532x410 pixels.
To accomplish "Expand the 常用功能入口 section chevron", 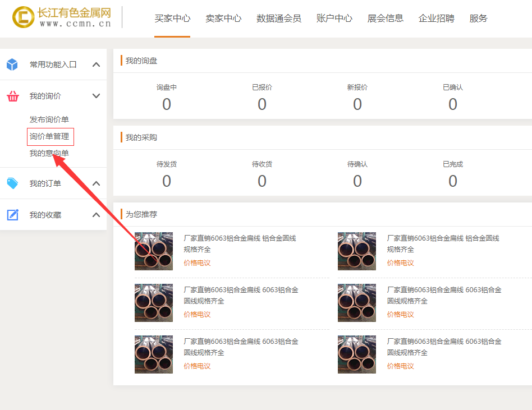I will coord(96,65).
